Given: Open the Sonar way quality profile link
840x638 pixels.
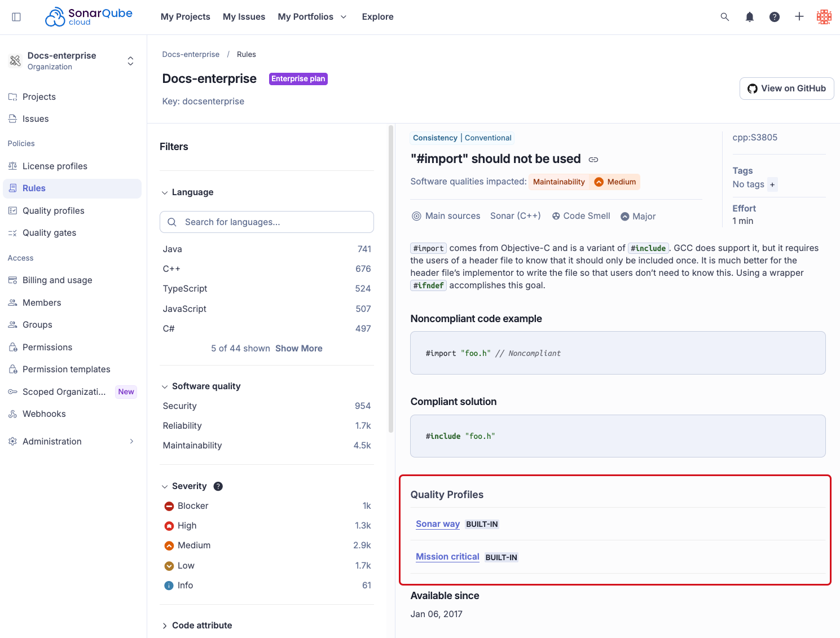Looking at the screenshot, I should (x=438, y=524).
